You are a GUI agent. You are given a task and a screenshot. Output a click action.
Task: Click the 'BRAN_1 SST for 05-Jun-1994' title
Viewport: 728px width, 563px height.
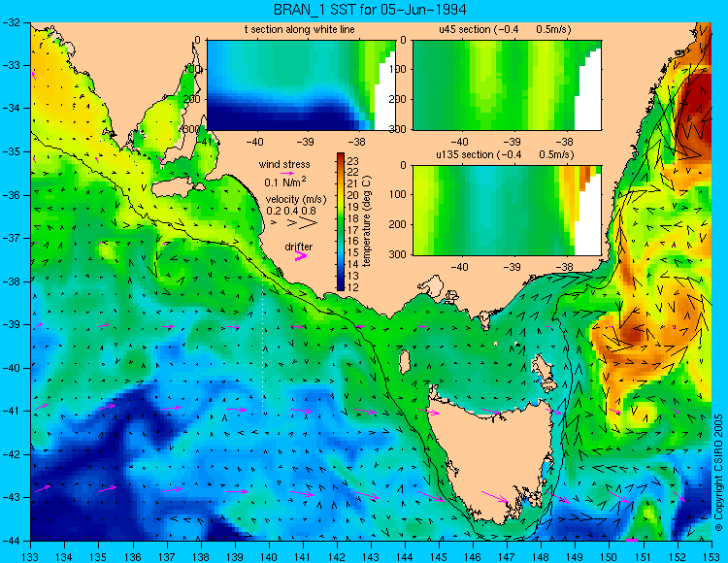(x=370, y=10)
